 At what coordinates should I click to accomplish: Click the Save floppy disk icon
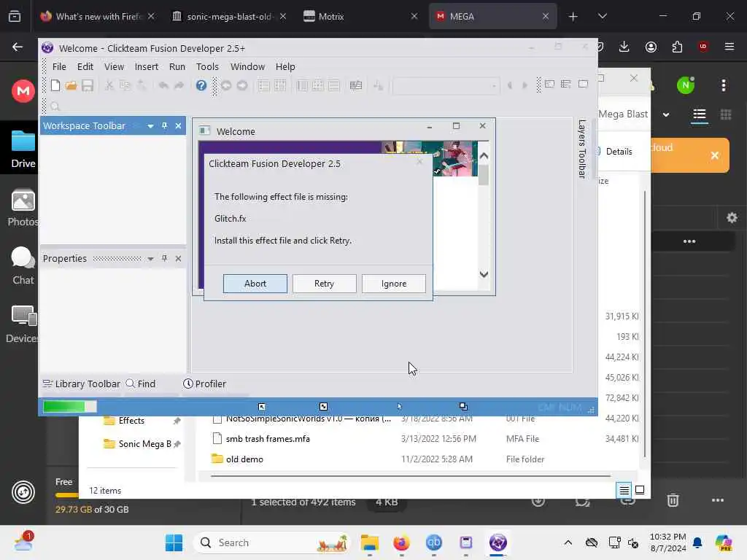click(x=88, y=85)
